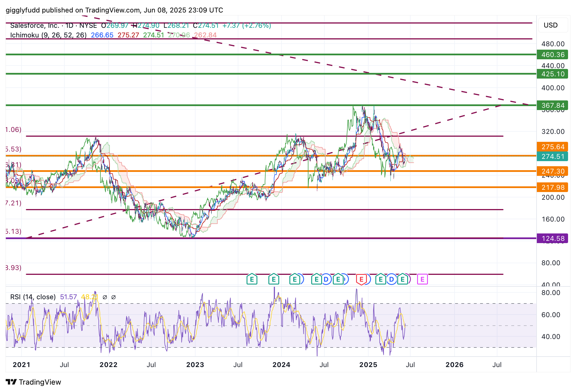Screen dimensions: 576x392
Task: Select the green 425.10 price label
Action: coord(552,74)
